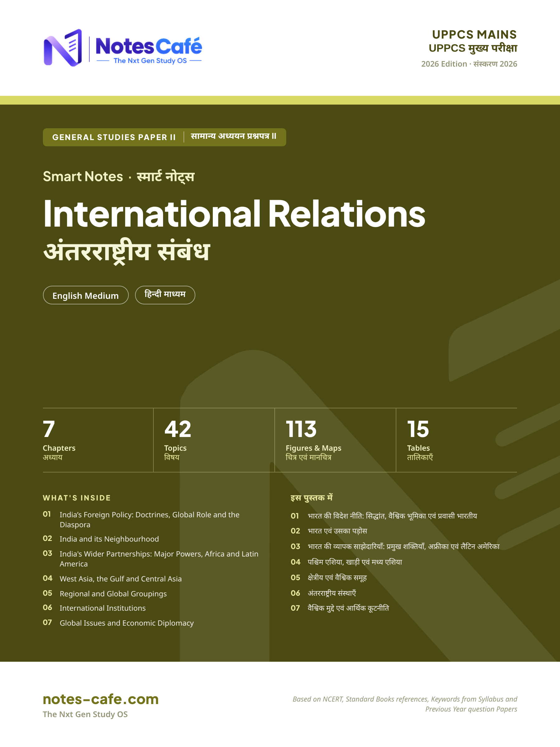Click the 'Smart Notes' subtitle

pos(83,176)
